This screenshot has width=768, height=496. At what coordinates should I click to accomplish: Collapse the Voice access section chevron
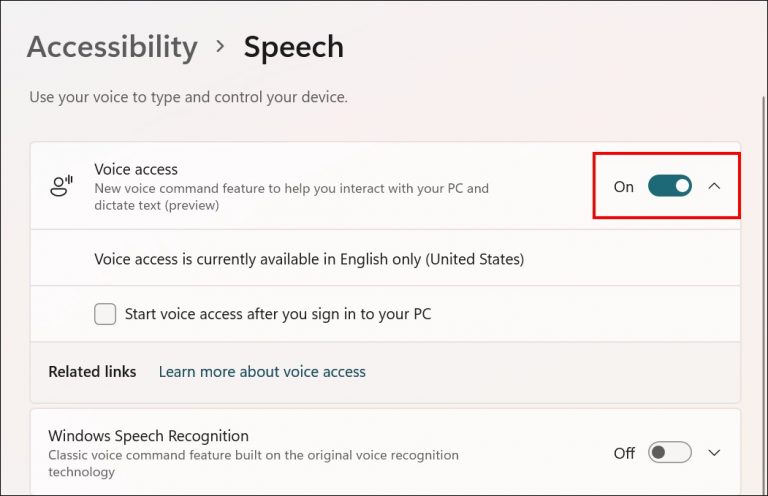click(714, 186)
